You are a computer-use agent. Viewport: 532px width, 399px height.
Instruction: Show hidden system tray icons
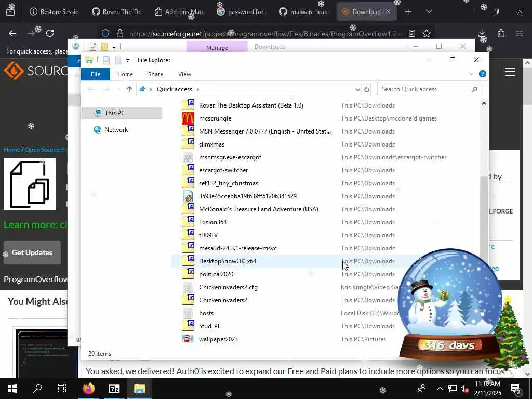(x=440, y=389)
